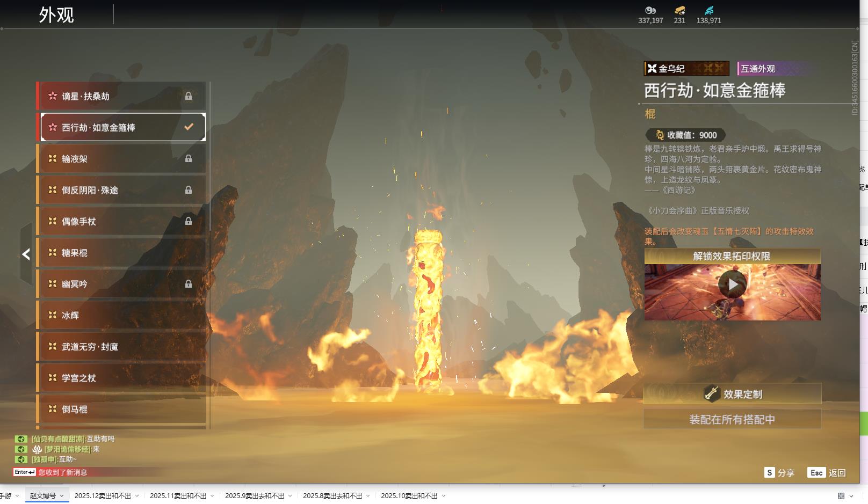Select 糖果棍 skin from list

122,253
